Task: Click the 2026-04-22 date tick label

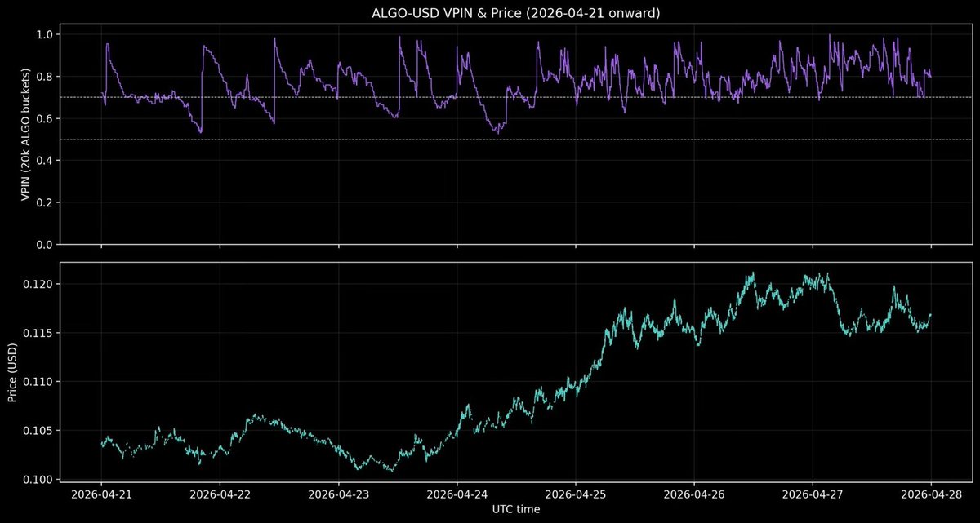Action: 220,494
